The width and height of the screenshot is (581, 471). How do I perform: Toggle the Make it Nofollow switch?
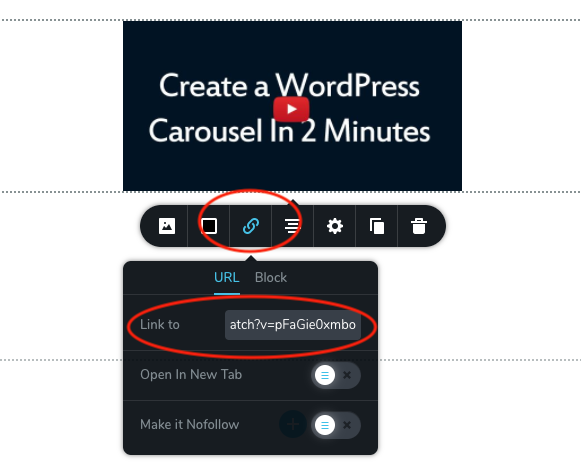[336, 425]
